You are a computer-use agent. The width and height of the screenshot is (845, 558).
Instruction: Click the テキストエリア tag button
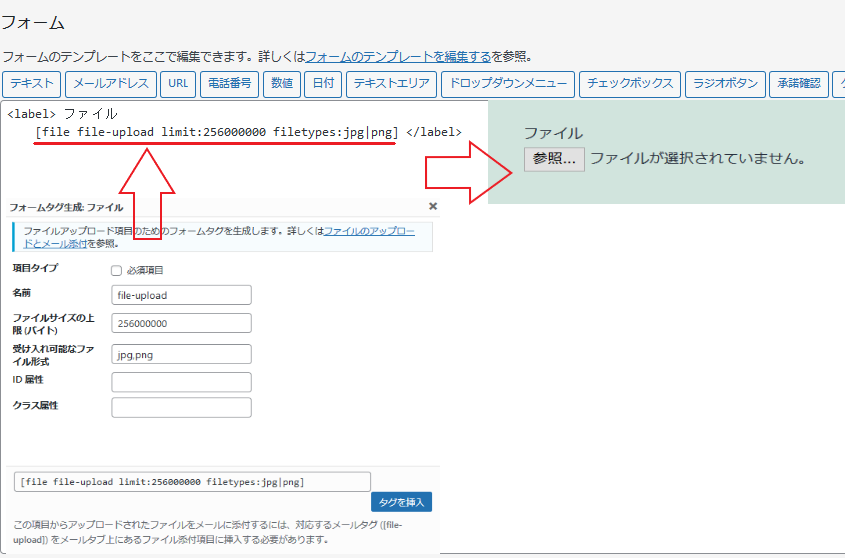(392, 84)
